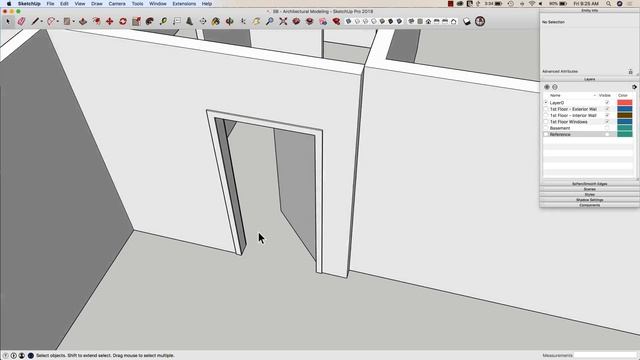Image resolution: width=640 pixels, height=360 pixels.
Task: Select the pink Eraser tool
Action: click(21, 21)
